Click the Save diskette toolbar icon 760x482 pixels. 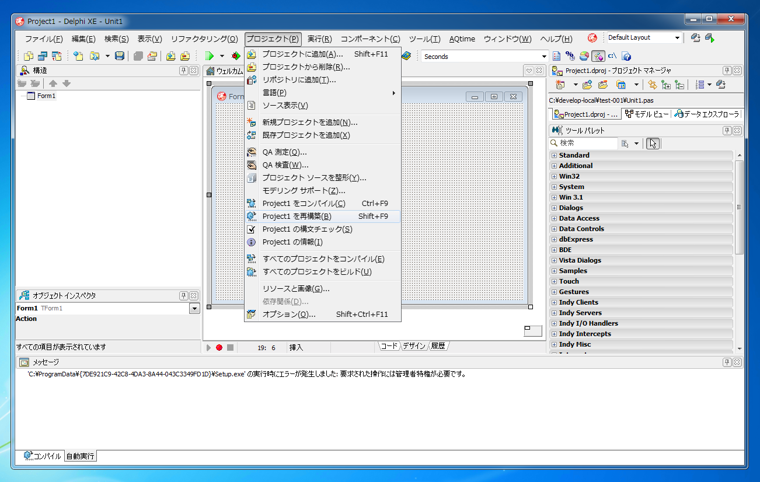119,56
